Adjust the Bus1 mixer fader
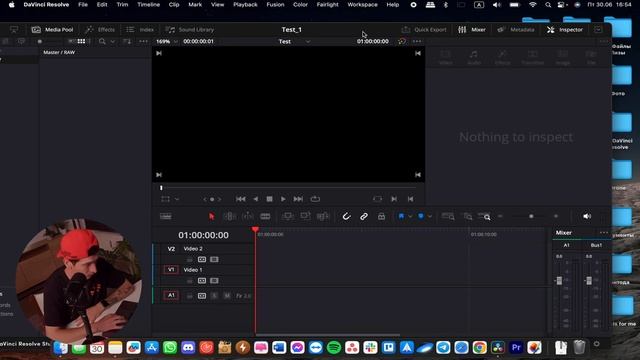The image size is (640, 360). pos(589,280)
